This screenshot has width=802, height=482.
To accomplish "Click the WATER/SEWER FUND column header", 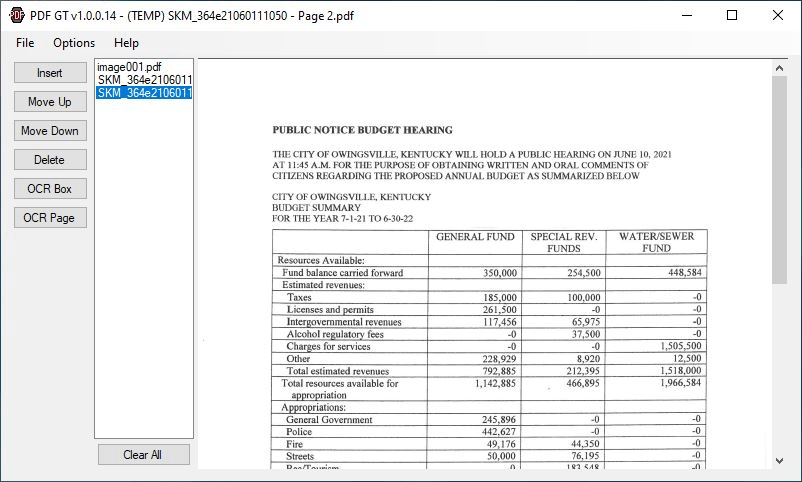I will point(657,242).
